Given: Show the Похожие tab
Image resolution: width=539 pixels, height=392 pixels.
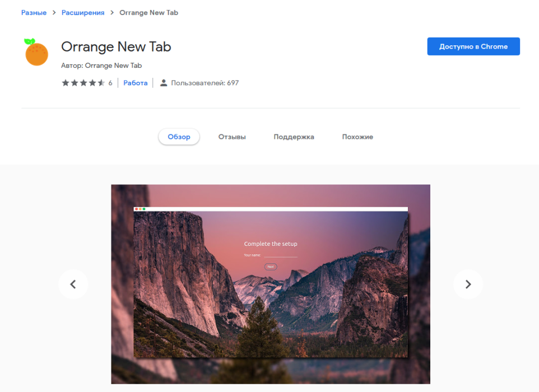Looking at the screenshot, I should coord(357,137).
